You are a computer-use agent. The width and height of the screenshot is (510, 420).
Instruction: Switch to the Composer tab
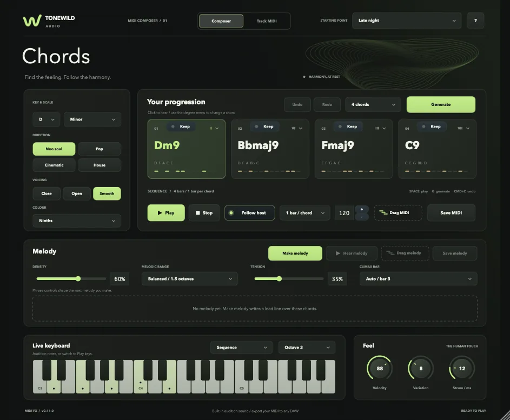pos(221,21)
